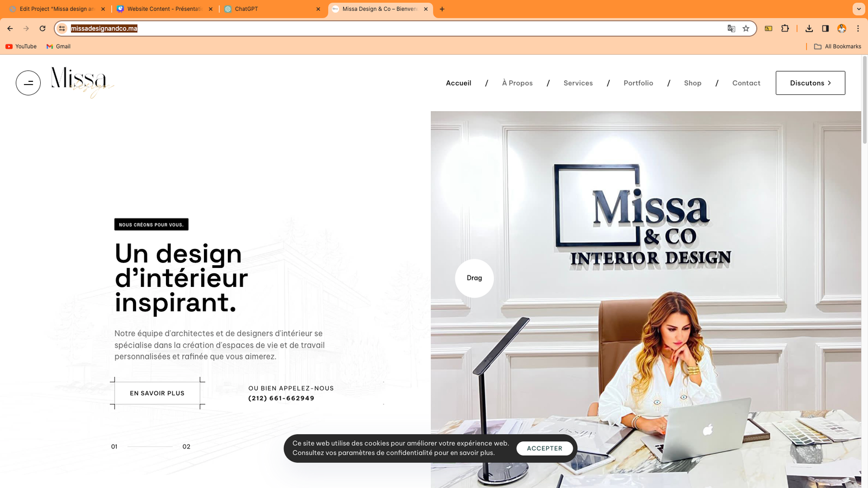Image resolution: width=868 pixels, height=488 pixels.
Task: Close the ChatGPT tab
Action: [318, 9]
